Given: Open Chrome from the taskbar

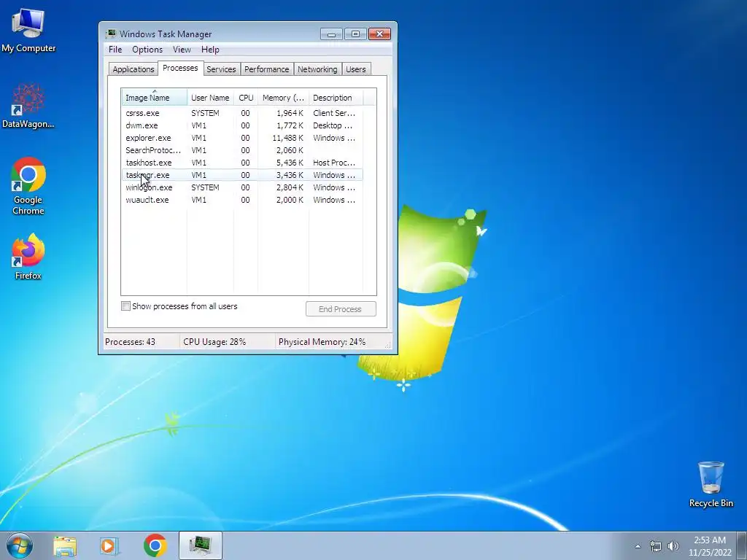Looking at the screenshot, I should [155, 545].
